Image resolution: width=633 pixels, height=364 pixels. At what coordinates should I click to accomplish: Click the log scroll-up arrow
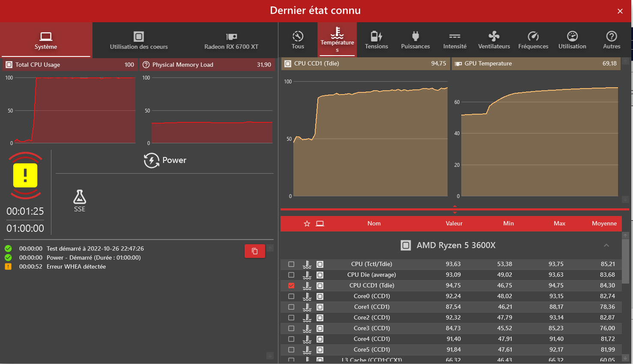270,248
